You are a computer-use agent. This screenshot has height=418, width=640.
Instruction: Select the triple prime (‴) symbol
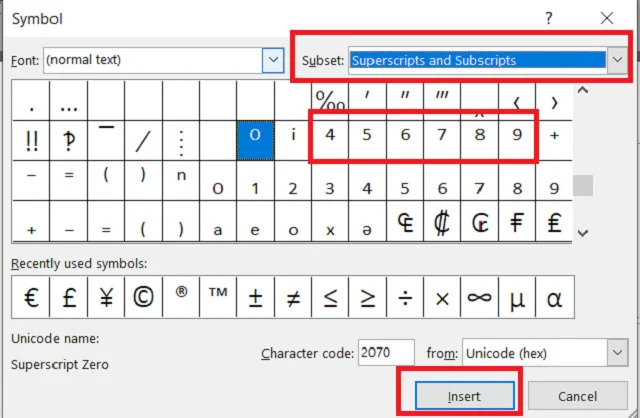click(x=442, y=100)
